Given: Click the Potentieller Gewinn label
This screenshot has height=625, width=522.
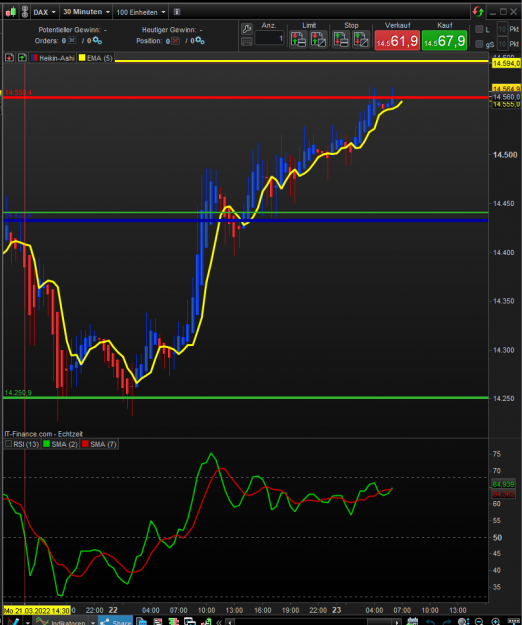Looking at the screenshot, I should click(69, 30).
